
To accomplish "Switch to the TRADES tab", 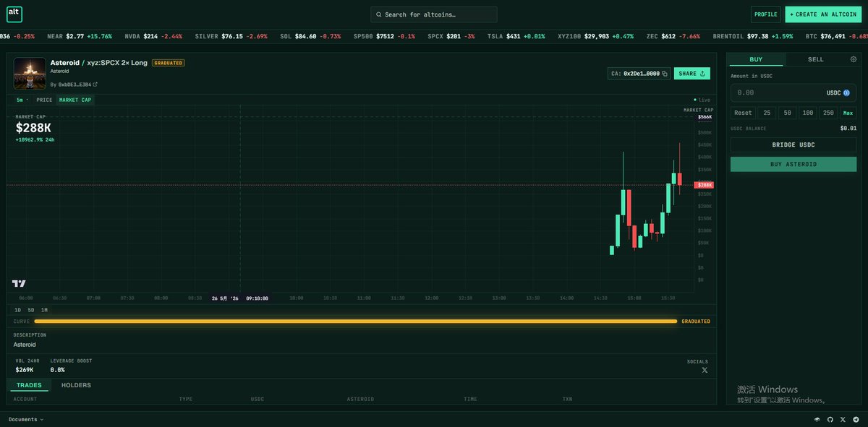I will click(29, 385).
